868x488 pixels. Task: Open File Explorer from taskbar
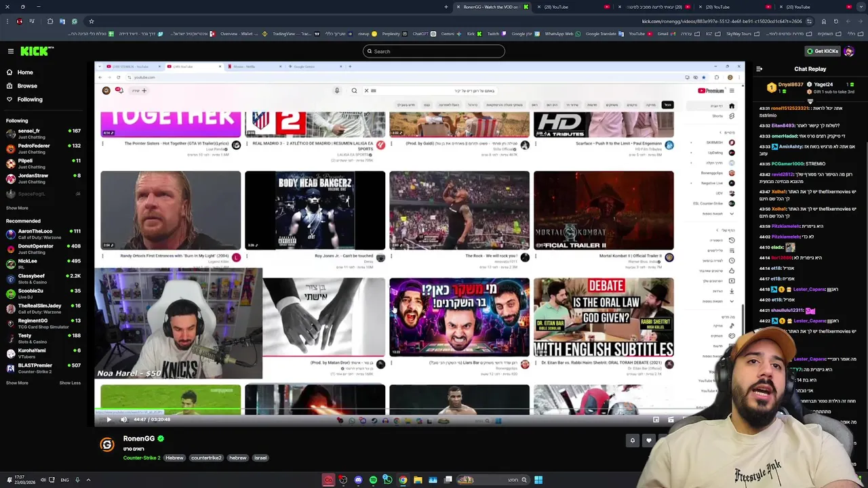click(x=418, y=480)
